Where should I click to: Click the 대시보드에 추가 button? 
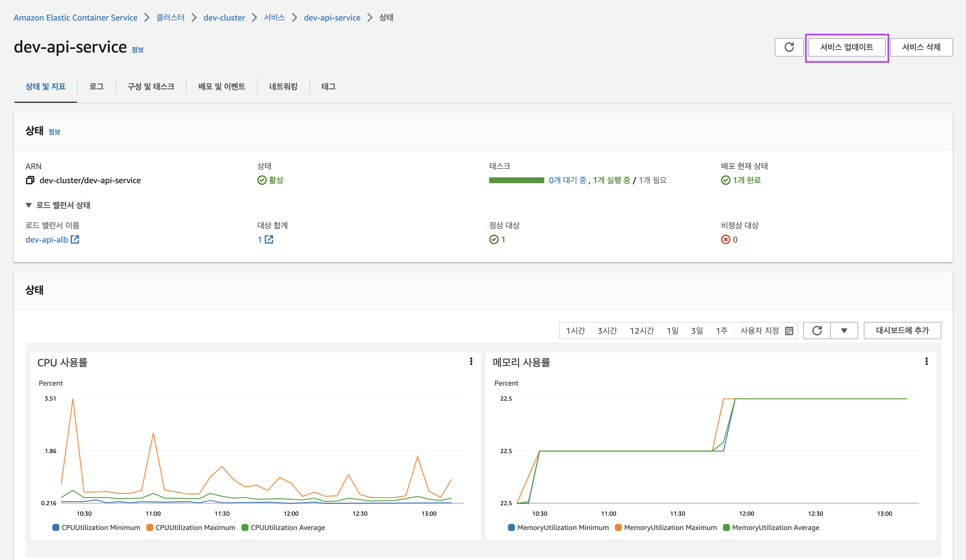pyautogui.click(x=902, y=331)
